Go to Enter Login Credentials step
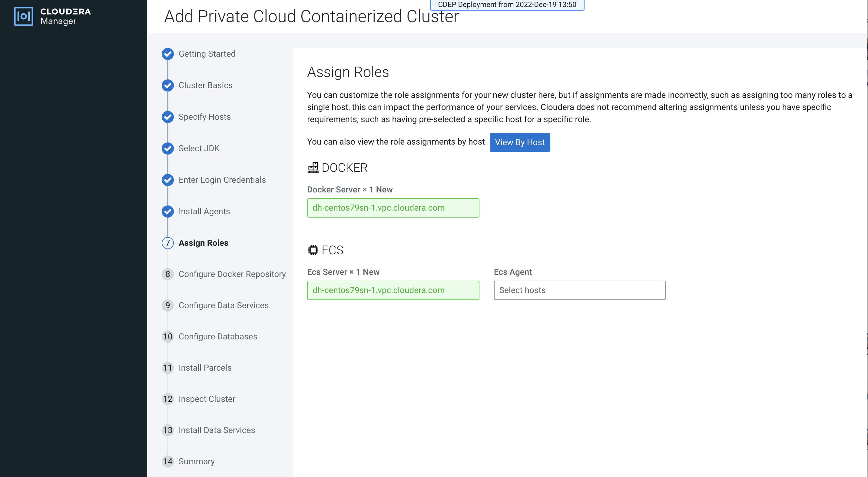 (222, 180)
